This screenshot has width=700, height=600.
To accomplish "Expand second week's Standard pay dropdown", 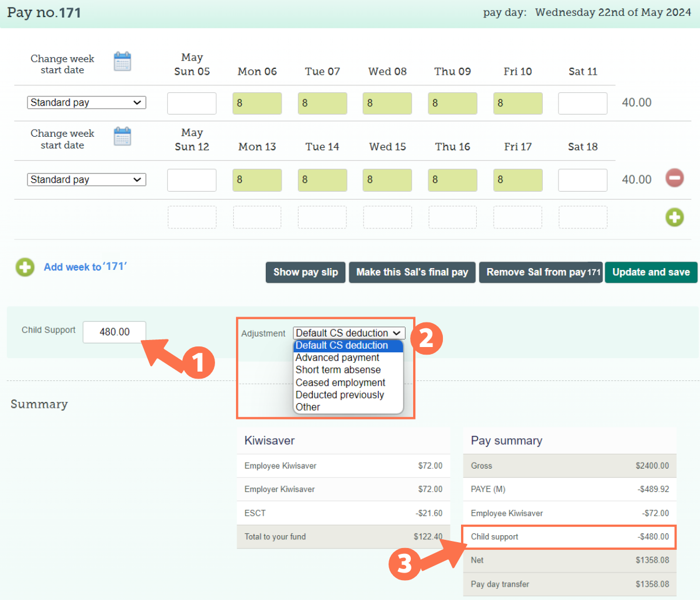I will pyautogui.click(x=86, y=180).
